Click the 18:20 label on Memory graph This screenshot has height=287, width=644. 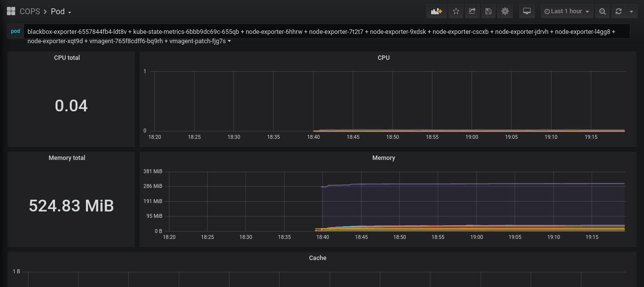(169, 237)
